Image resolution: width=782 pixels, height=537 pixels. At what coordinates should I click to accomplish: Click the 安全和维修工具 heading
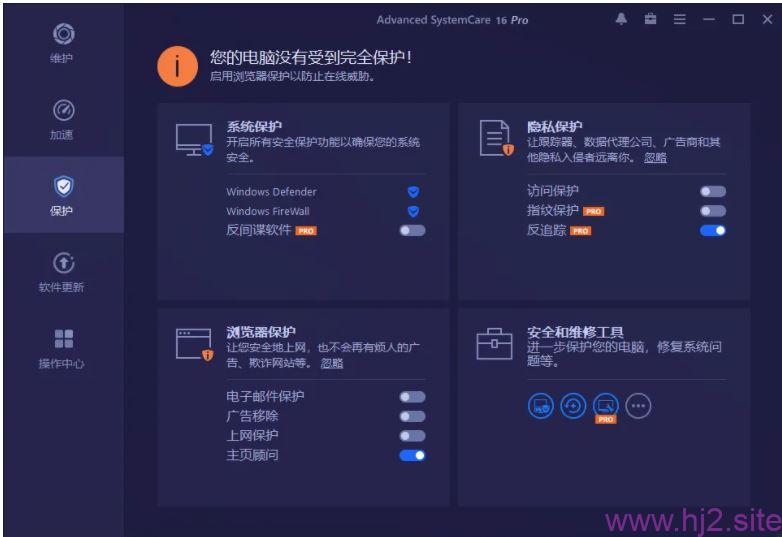pyautogui.click(x=575, y=332)
